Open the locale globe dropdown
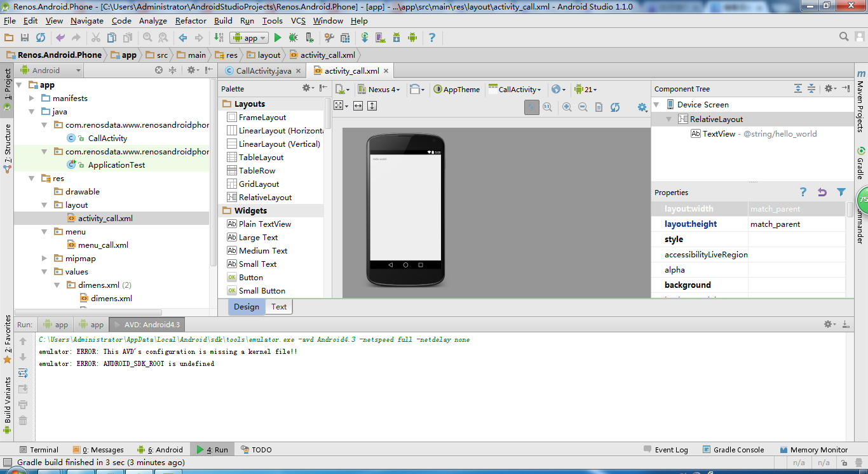The height and width of the screenshot is (474, 868). pos(559,89)
